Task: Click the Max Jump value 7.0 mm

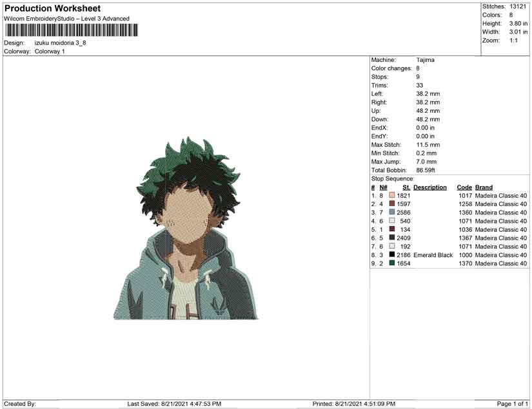Action: tap(426, 162)
